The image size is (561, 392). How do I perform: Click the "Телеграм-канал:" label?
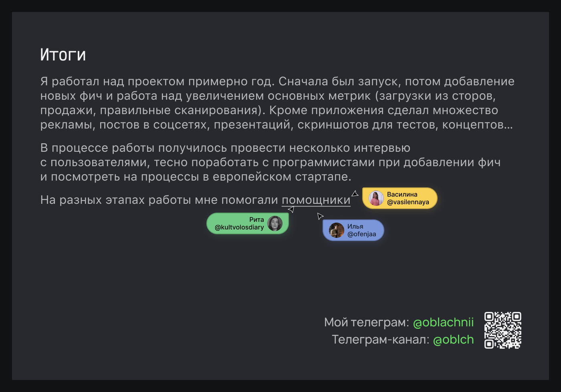coord(380,340)
